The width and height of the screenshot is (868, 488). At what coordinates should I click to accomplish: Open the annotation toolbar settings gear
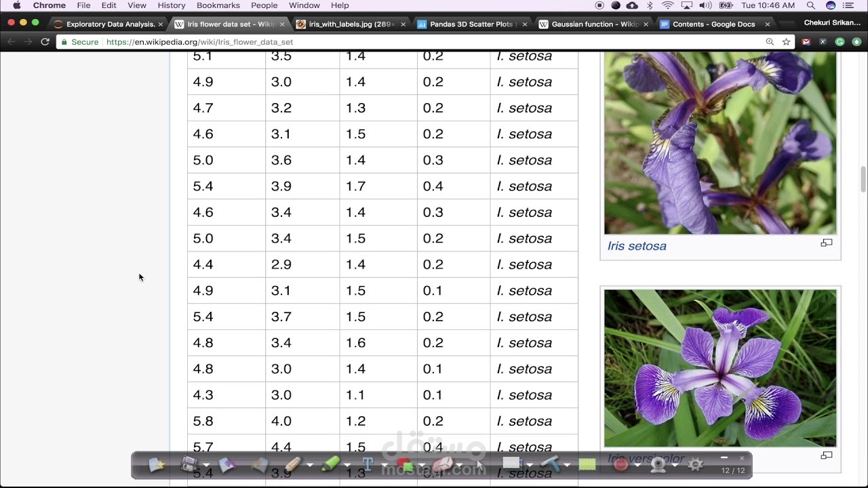(694, 465)
